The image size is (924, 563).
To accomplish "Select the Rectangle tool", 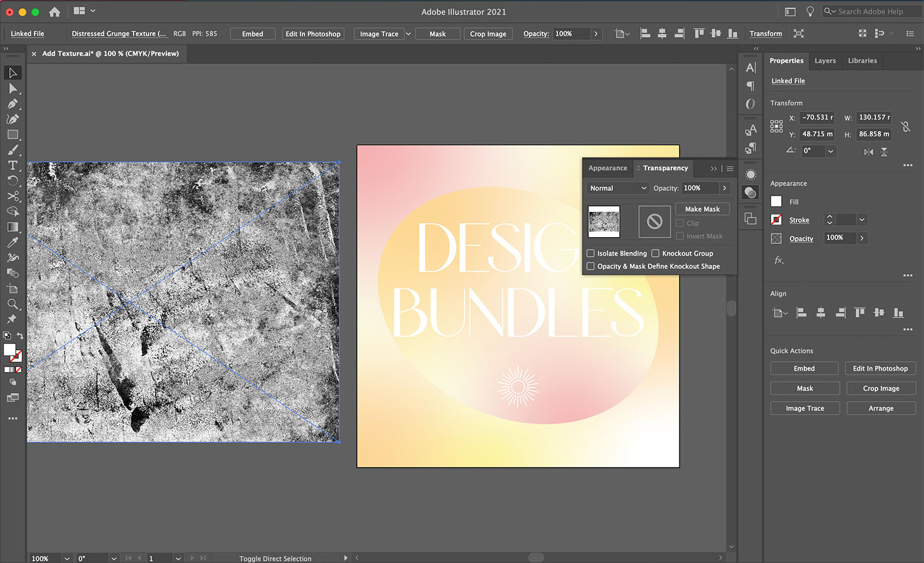I will (12, 134).
